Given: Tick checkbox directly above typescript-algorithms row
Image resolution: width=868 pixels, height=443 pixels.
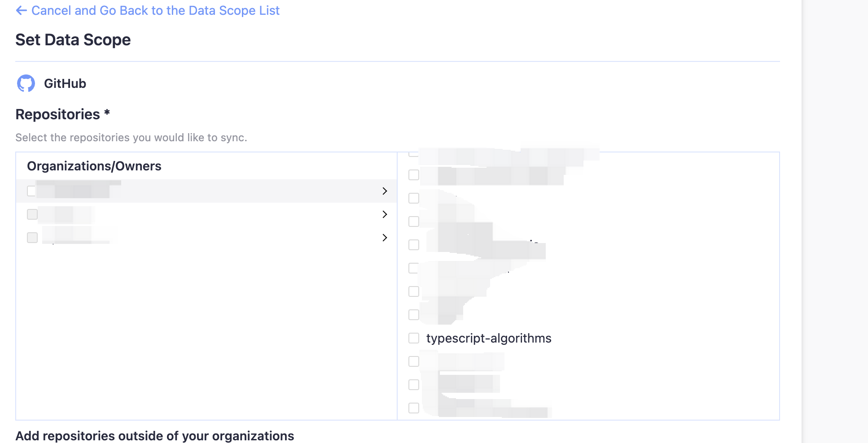Looking at the screenshot, I should pos(414,315).
